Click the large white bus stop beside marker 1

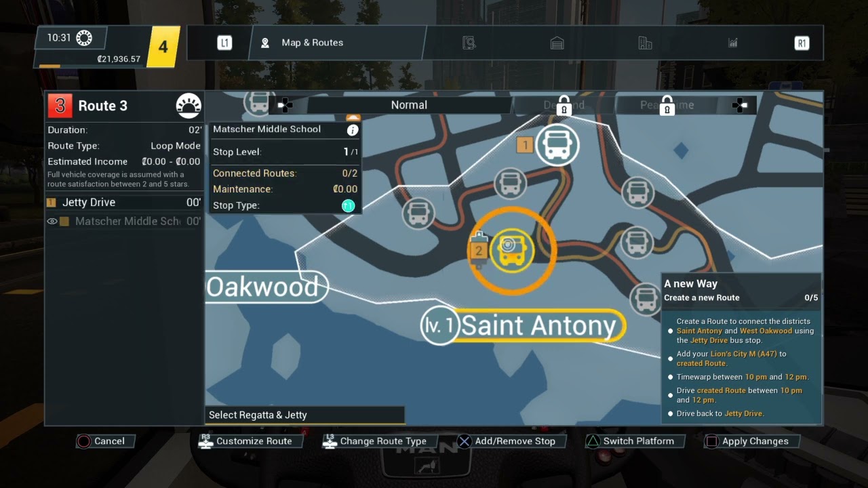(x=557, y=144)
